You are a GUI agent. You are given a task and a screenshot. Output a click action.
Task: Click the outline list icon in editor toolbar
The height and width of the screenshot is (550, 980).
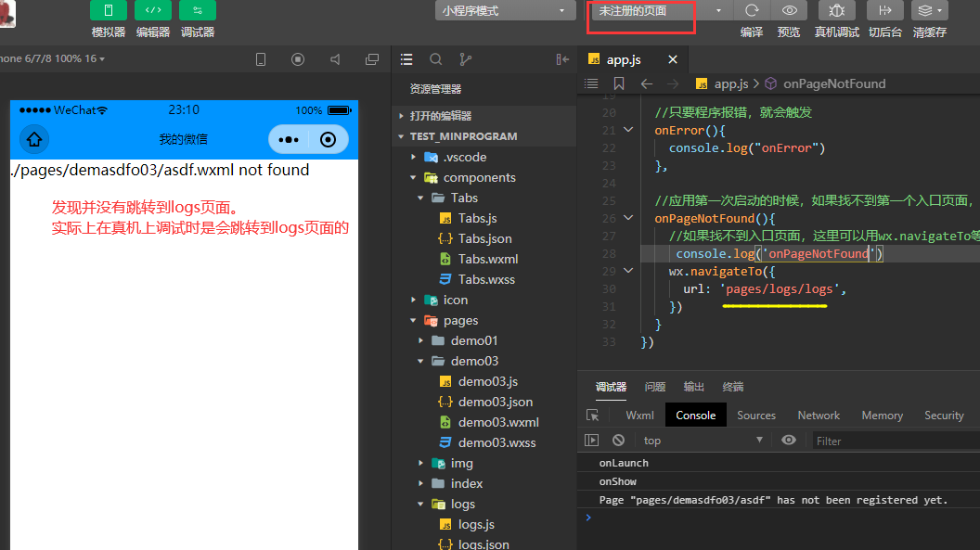click(x=591, y=83)
